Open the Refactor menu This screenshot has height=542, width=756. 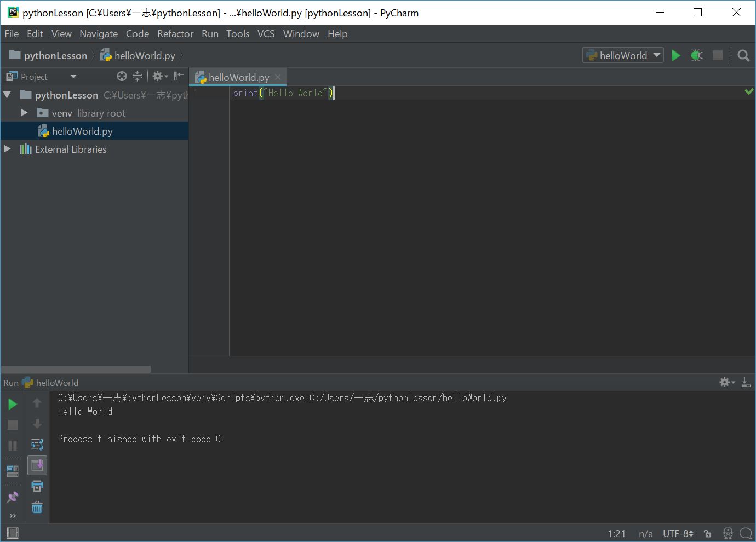tap(175, 34)
